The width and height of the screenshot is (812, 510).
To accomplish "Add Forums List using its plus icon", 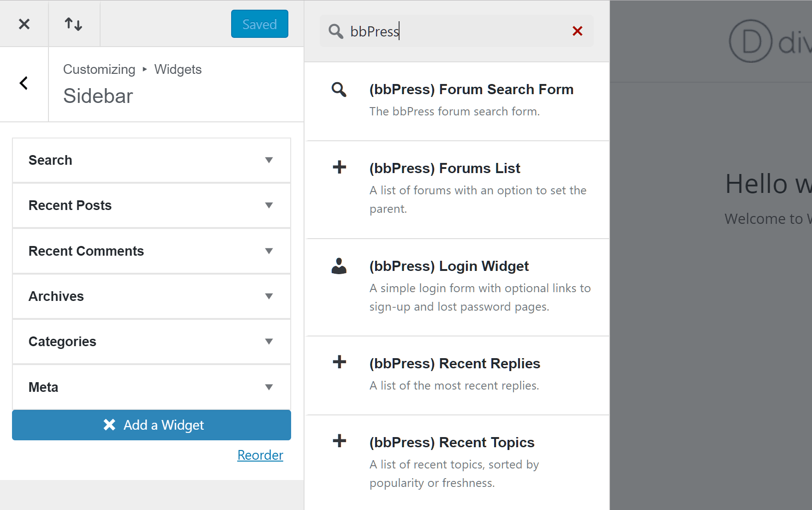I will click(x=339, y=167).
